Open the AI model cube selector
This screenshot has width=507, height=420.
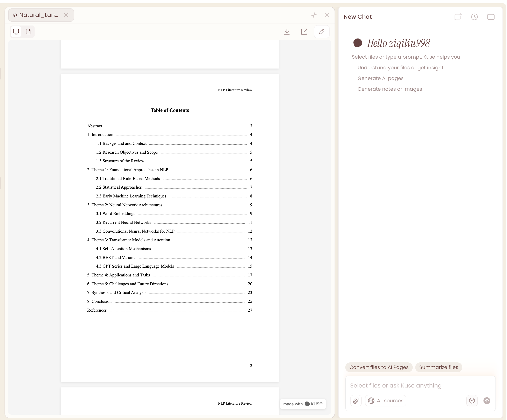[x=472, y=400]
